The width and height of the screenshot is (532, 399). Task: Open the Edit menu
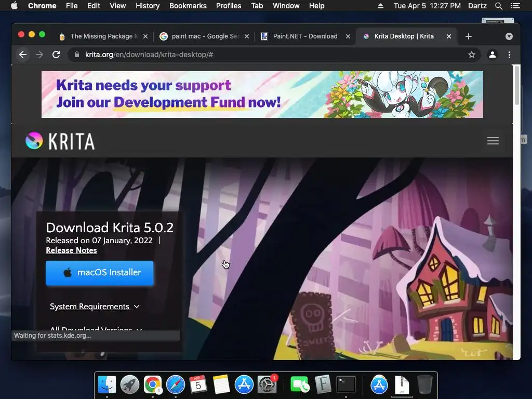[x=94, y=6]
